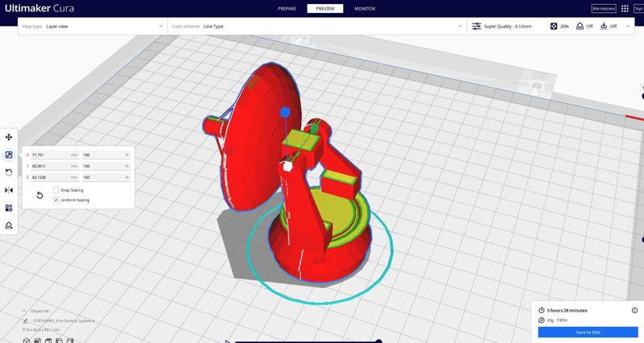
Task: Click the Y size mm field
Action: pos(55,166)
